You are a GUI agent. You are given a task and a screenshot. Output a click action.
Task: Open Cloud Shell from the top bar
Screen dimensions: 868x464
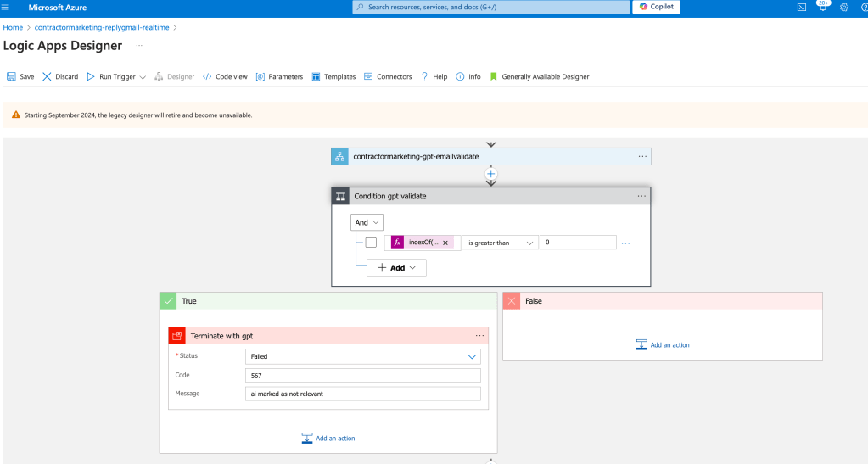pyautogui.click(x=802, y=7)
